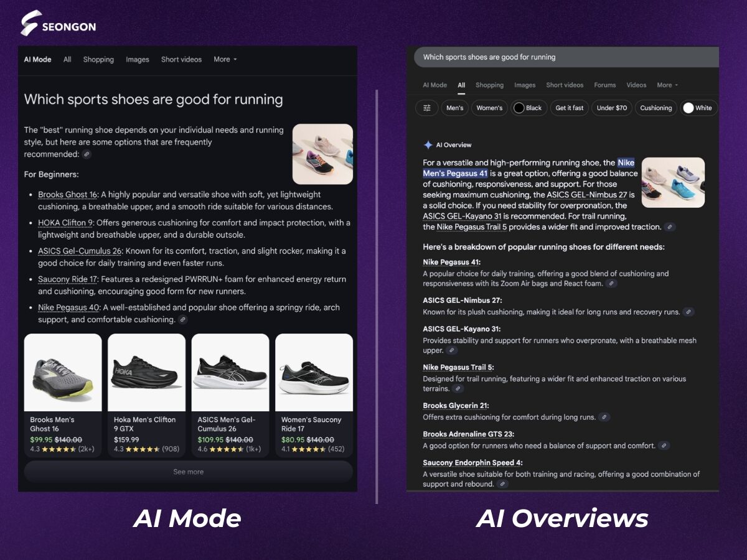The width and height of the screenshot is (747, 560).
Task: Click the Brooks Adrenaline GTS 23 heading
Action: point(468,434)
